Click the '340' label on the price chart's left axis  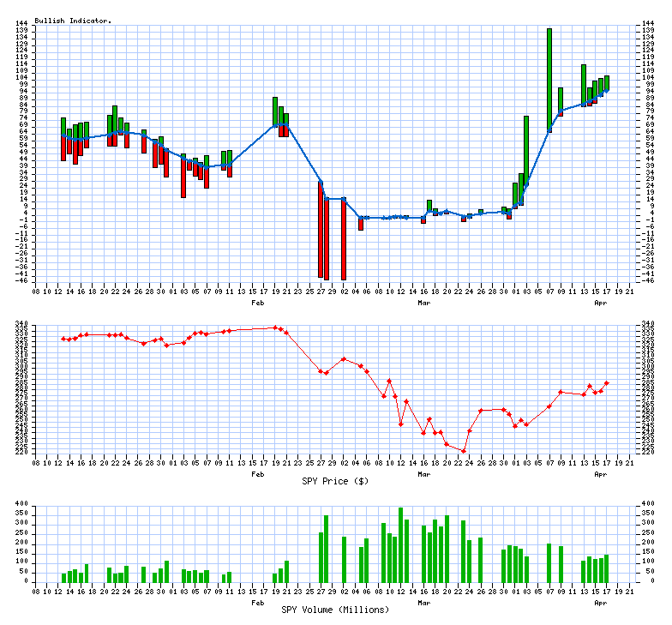pos(22,324)
